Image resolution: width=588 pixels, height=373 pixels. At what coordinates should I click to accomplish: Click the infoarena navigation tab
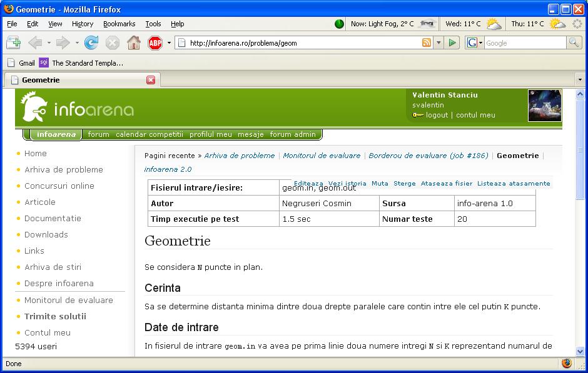pos(56,134)
